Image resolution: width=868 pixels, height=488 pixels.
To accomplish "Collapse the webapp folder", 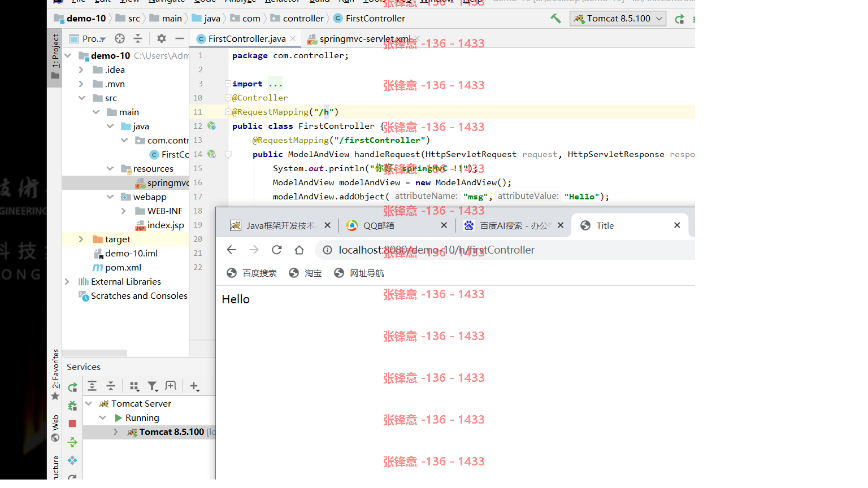I will (x=110, y=197).
